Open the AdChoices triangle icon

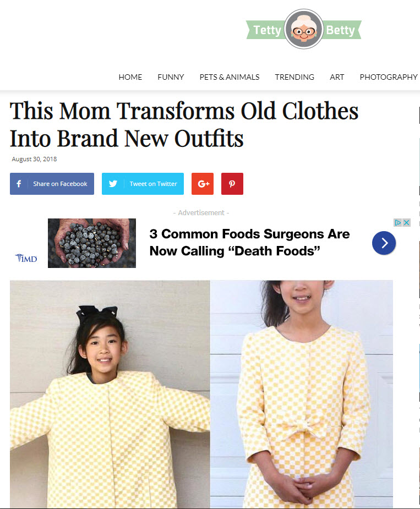[x=398, y=222]
